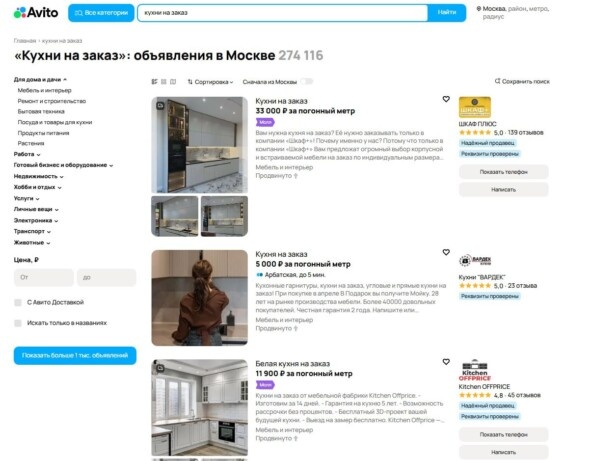
Task: Favorite the ВАРДЕК kitchen listing heart
Action: point(446,252)
